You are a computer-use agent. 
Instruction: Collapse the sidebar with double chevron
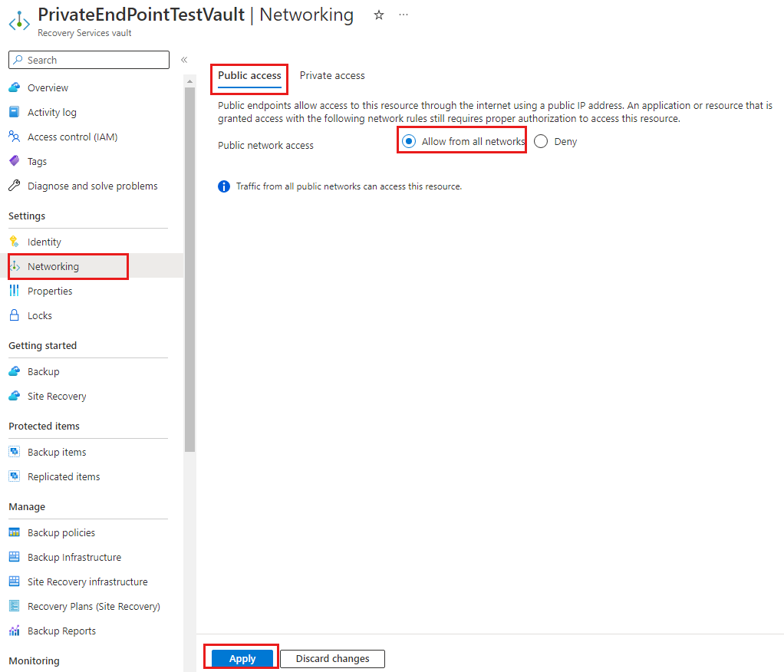[x=184, y=60]
